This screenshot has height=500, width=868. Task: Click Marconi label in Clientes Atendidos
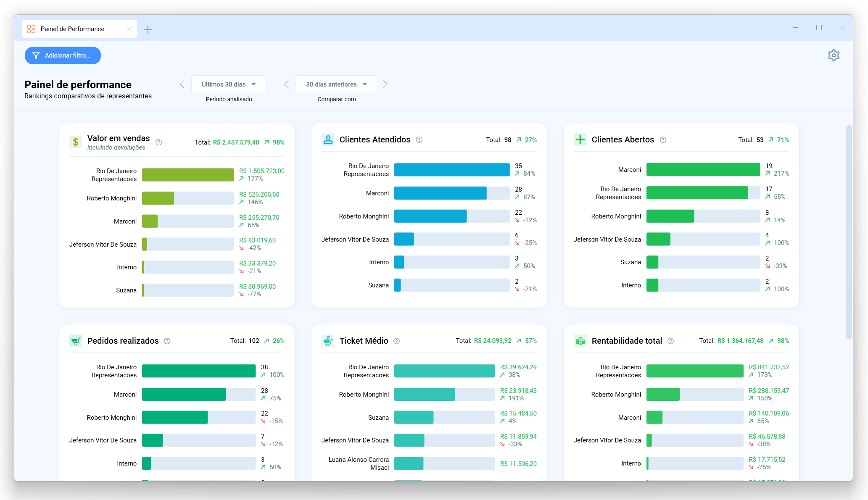[x=377, y=193]
